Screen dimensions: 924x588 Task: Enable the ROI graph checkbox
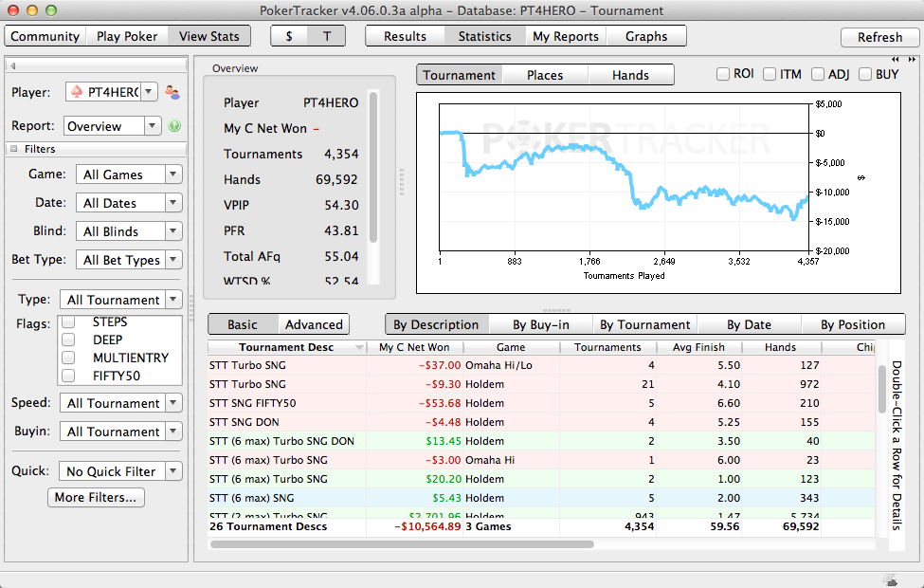coord(723,74)
